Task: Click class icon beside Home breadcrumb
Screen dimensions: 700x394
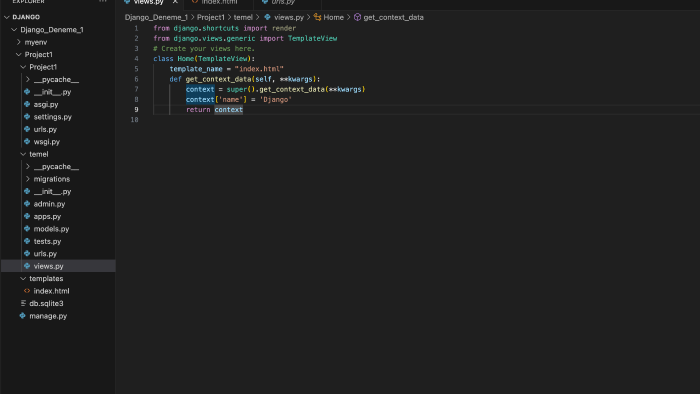Action: 317,17
